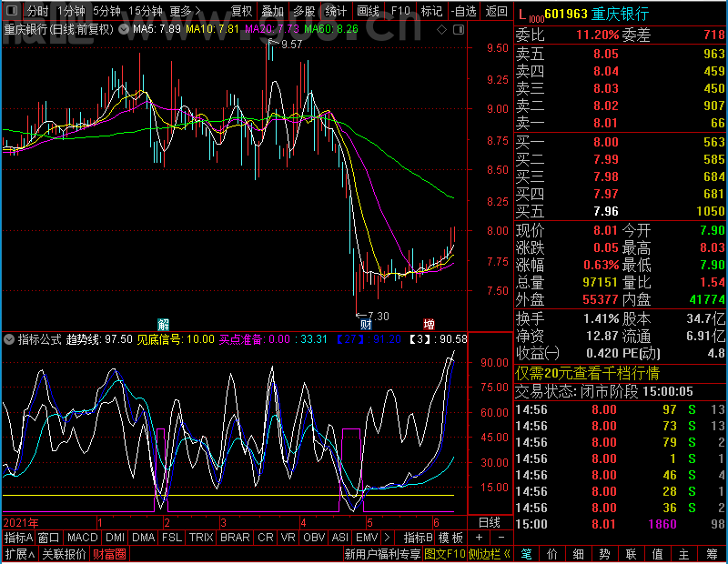Switch indicator to BRAR
Screen dimensions: 728x564
pyautogui.click(x=235, y=538)
